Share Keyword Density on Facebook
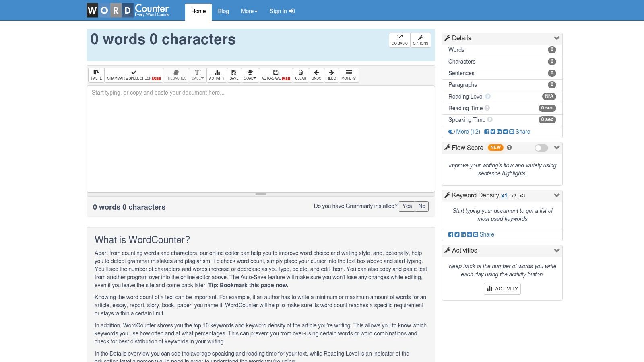644x362 pixels. 451,234
